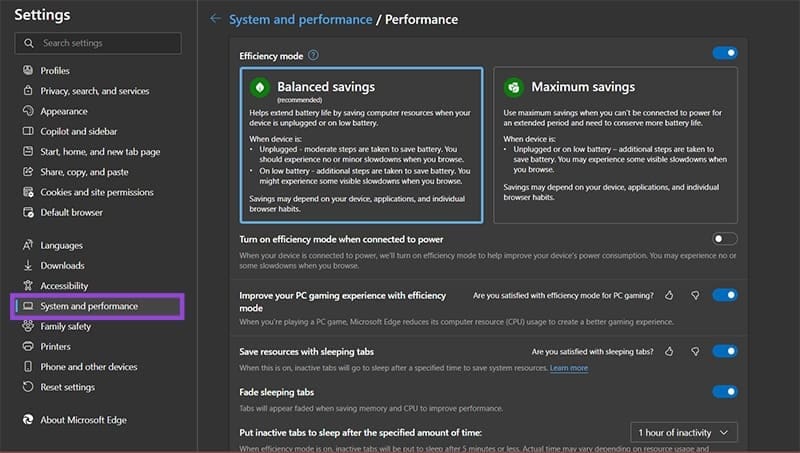Toggle off Save resources with sleeping tabs

coord(724,352)
